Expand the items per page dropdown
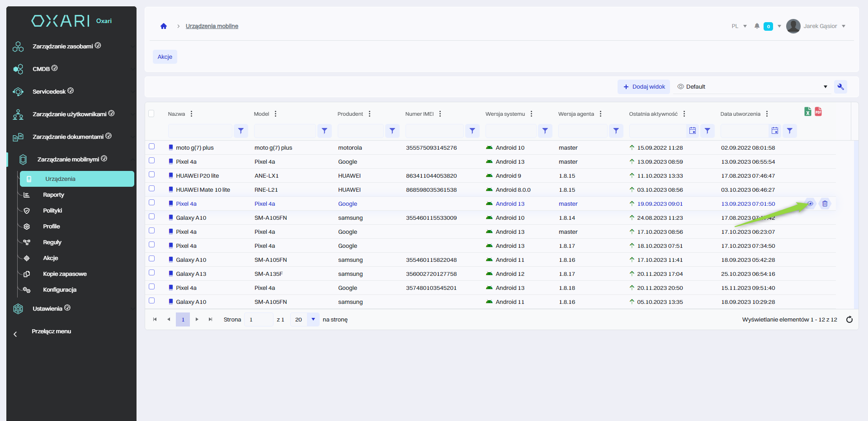 [x=313, y=320]
